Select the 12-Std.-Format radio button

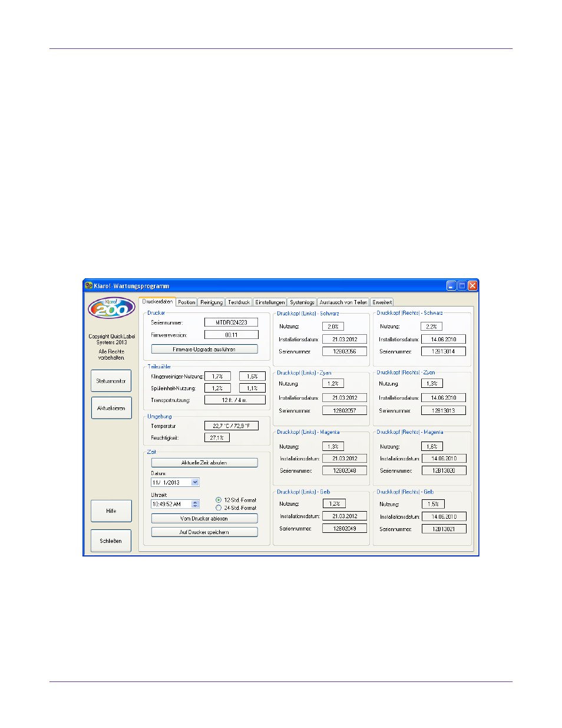coord(219,500)
